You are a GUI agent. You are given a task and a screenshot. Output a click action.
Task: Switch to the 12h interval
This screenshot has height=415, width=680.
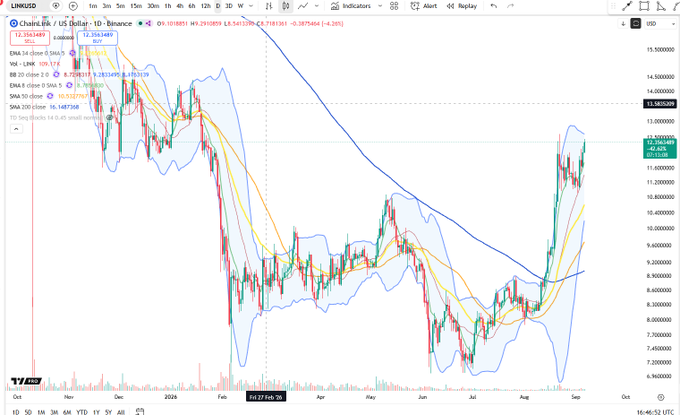click(x=206, y=6)
